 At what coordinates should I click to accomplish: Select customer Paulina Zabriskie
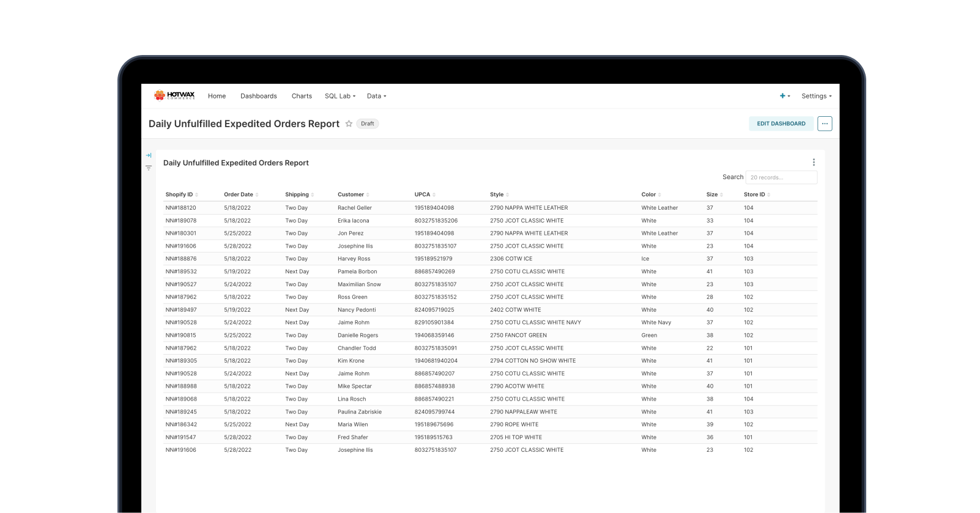[x=360, y=412]
